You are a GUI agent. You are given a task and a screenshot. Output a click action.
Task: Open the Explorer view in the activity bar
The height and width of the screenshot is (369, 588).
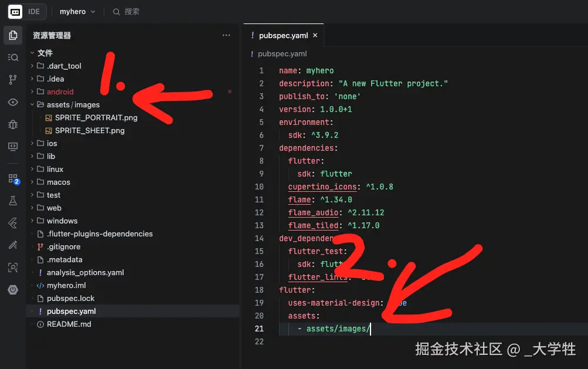coord(12,35)
